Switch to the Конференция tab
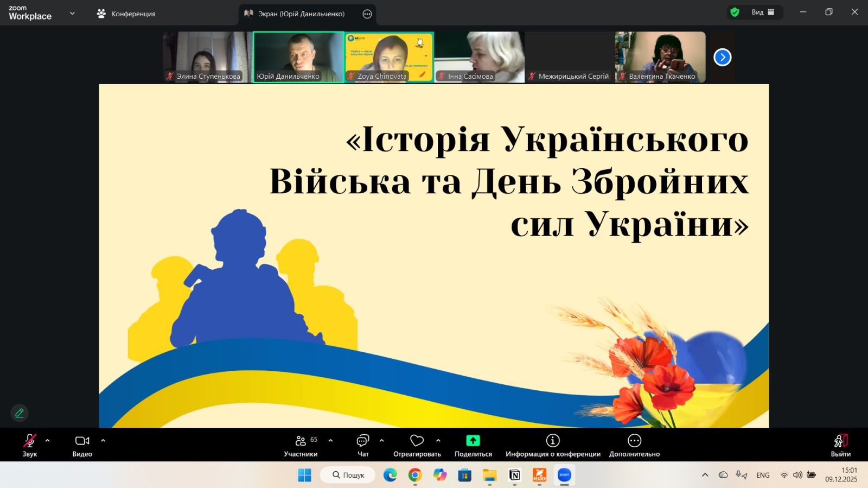Image resolution: width=868 pixels, height=488 pixels. [126, 14]
